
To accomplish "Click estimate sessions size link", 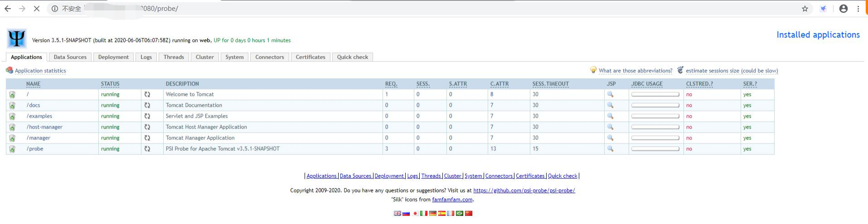I will coord(732,71).
